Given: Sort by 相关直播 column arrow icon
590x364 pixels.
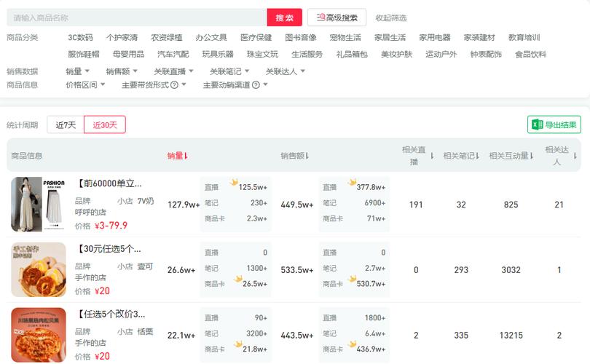Looking at the screenshot, I should coord(432,156).
